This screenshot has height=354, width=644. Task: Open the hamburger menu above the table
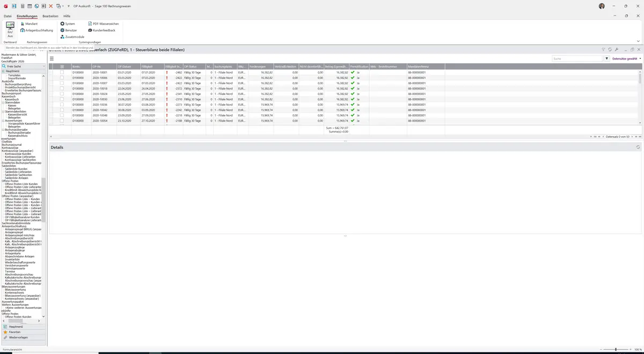[52, 58]
